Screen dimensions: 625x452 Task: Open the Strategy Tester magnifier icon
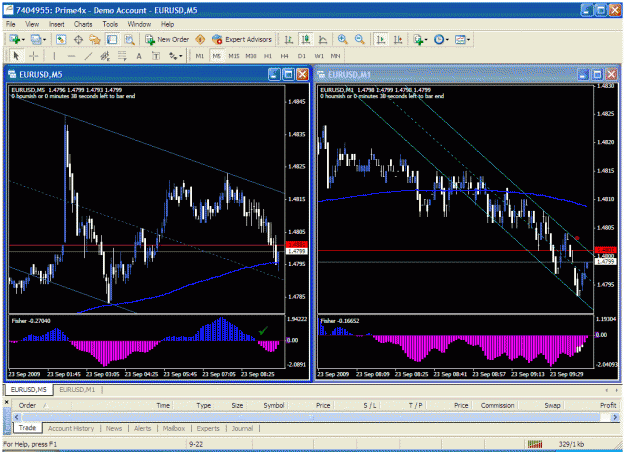130,39
